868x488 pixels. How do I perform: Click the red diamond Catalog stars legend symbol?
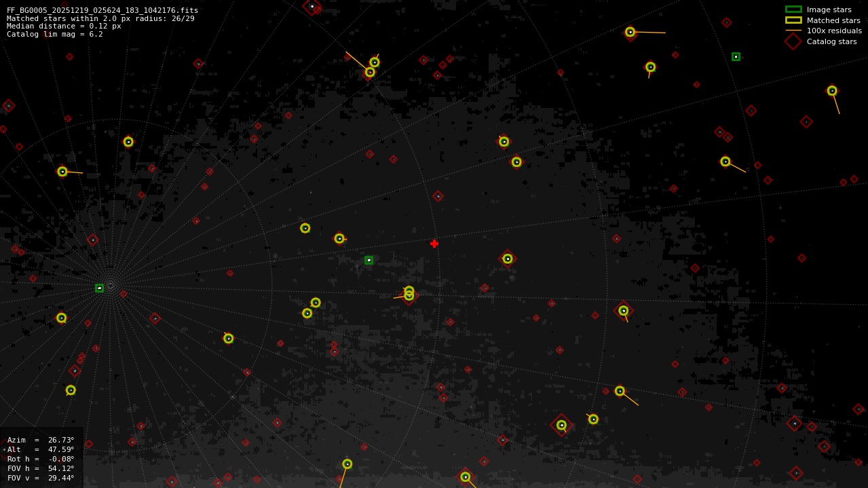point(793,41)
